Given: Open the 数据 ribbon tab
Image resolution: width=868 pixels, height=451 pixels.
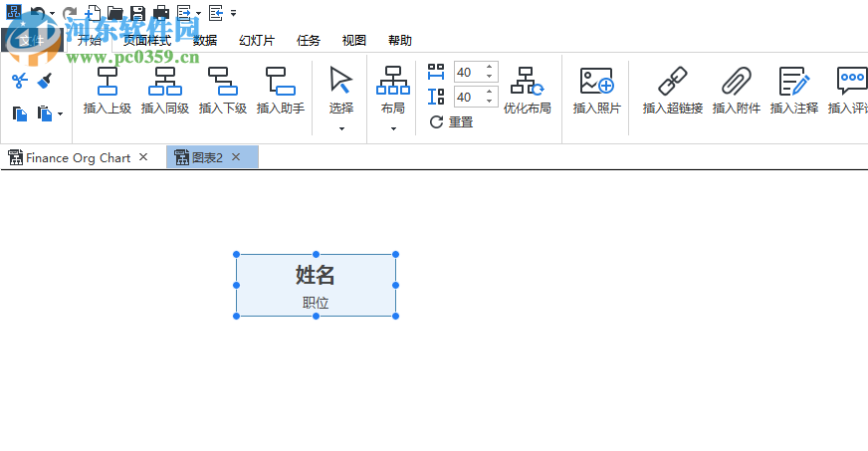Looking at the screenshot, I should point(205,41).
